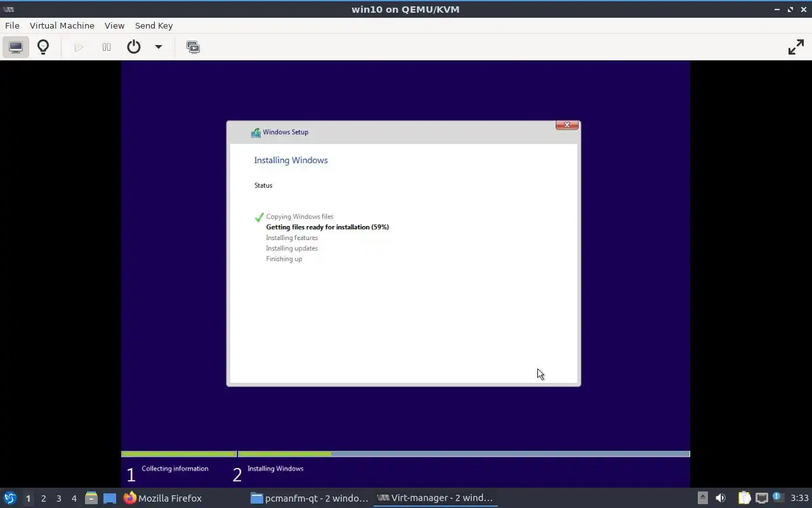This screenshot has width=812, height=508.
Task: Show virtual hardware details lightbulb
Action: pyautogui.click(x=43, y=47)
